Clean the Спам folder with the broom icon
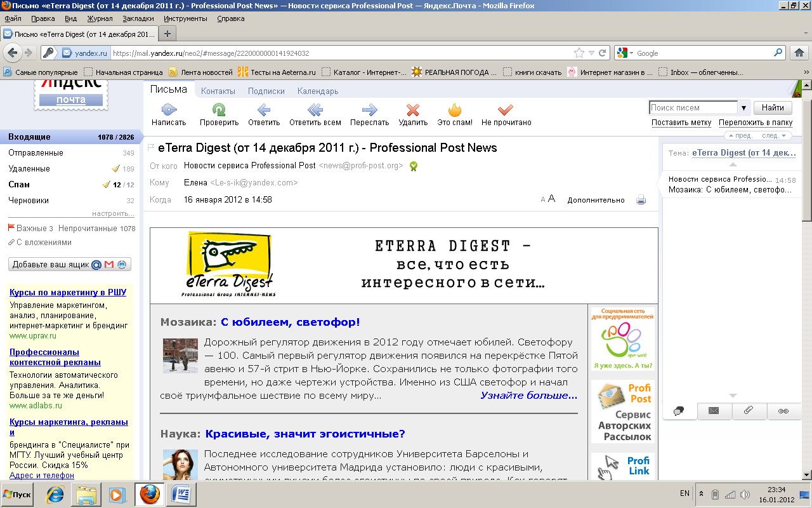This screenshot has width=812, height=508. [x=107, y=185]
